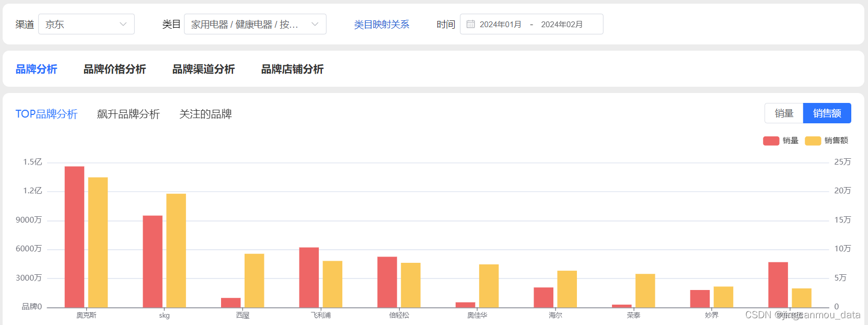Click the red bar for 倍轻松
Viewport: 868px width, 325px height.
[387, 282]
